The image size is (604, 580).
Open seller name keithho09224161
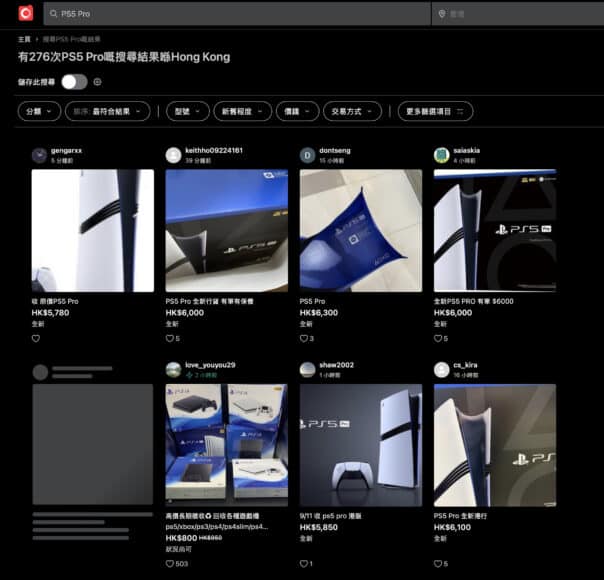point(213,150)
